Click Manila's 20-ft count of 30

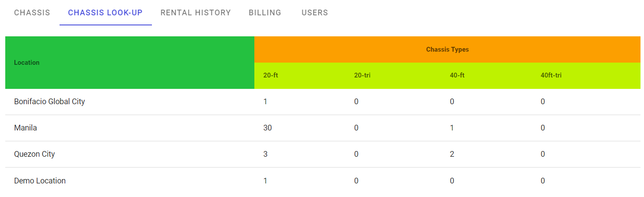pos(267,128)
